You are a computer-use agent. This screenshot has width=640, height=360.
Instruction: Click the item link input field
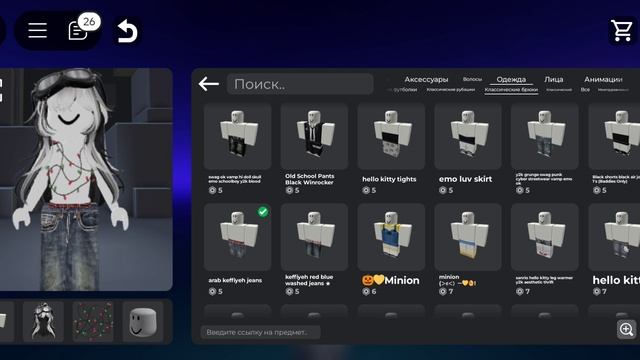point(260,332)
